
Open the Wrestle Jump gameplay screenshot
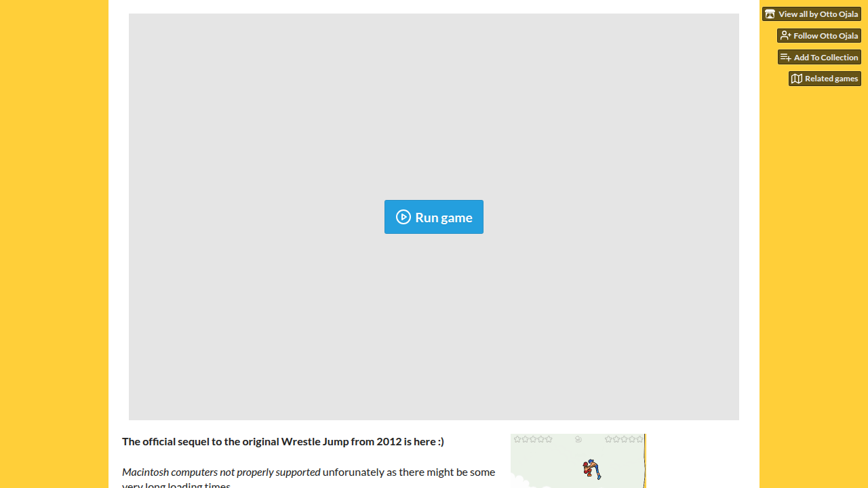pos(578,461)
